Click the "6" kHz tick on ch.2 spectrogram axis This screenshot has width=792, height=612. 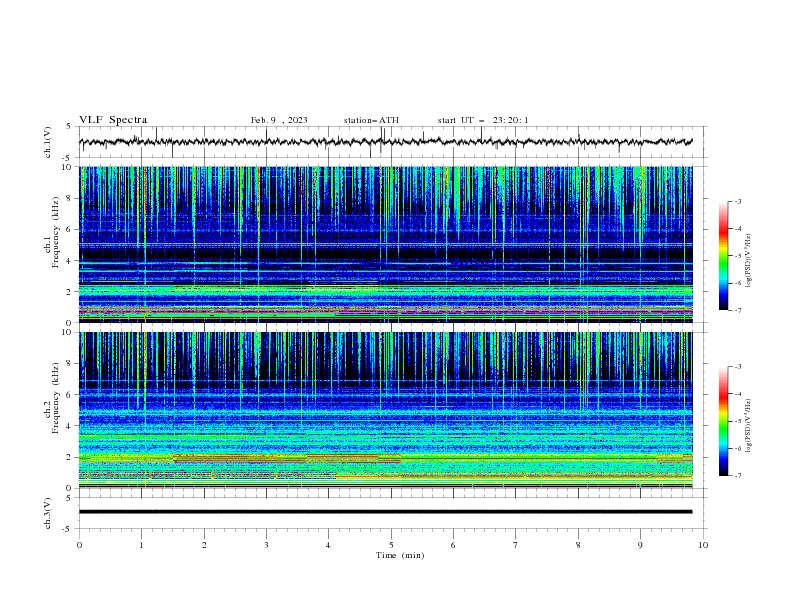pyautogui.click(x=69, y=395)
